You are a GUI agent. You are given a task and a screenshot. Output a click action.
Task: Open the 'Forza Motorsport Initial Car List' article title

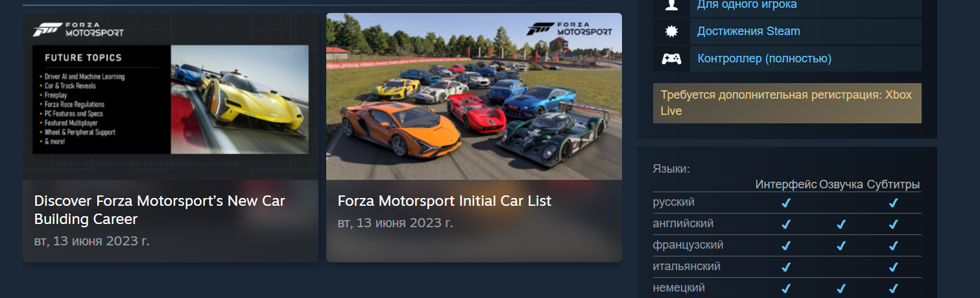click(444, 201)
